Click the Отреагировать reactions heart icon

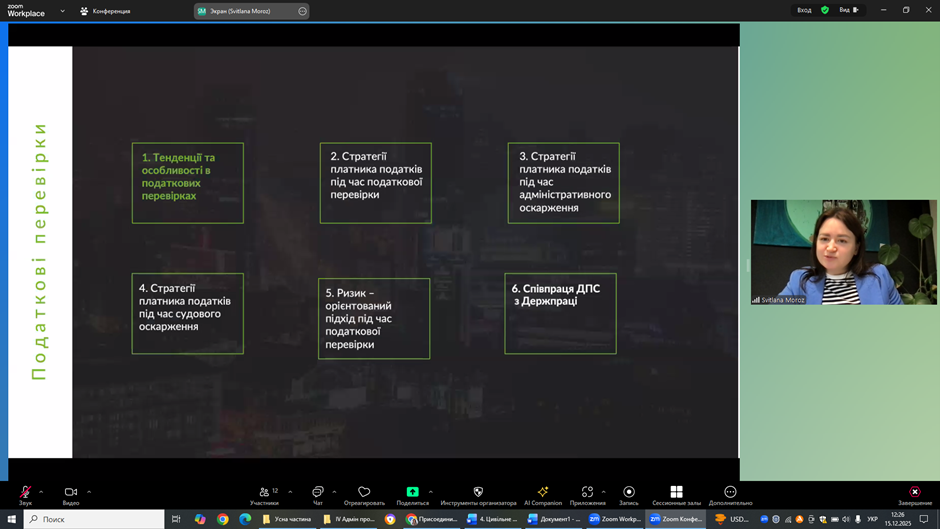click(x=364, y=493)
